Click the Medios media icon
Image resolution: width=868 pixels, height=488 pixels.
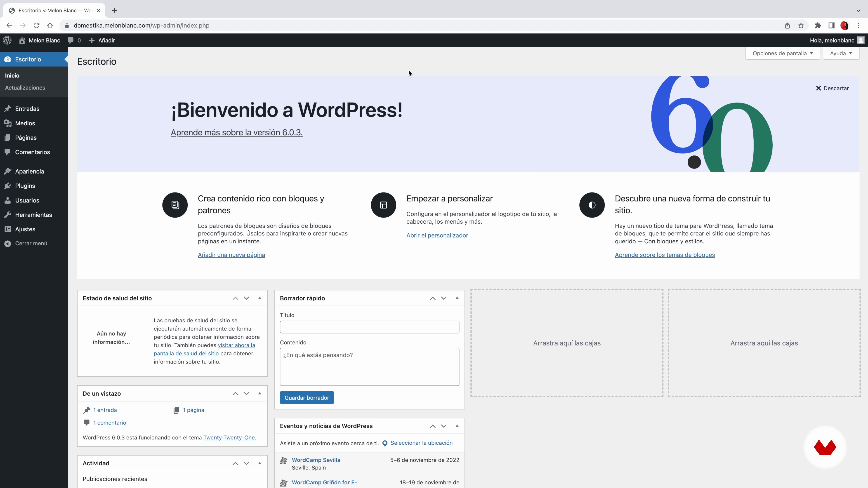coord(8,123)
